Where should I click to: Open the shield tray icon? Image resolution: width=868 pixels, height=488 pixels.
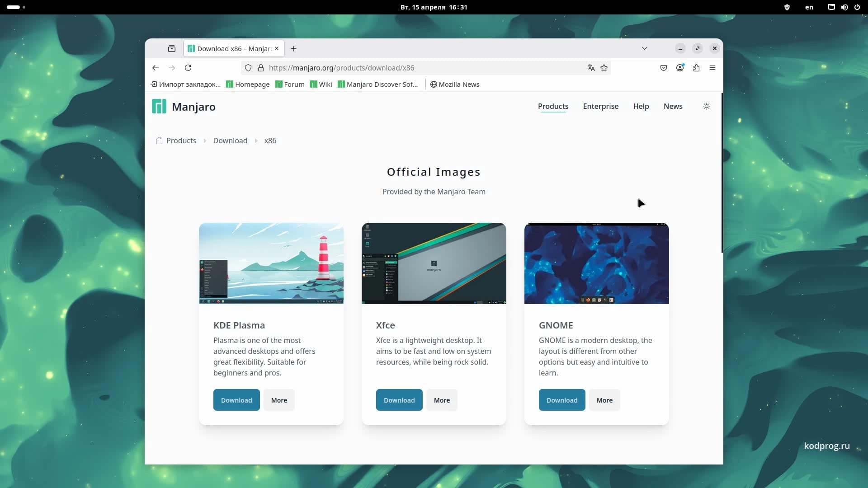pos(787,7)
